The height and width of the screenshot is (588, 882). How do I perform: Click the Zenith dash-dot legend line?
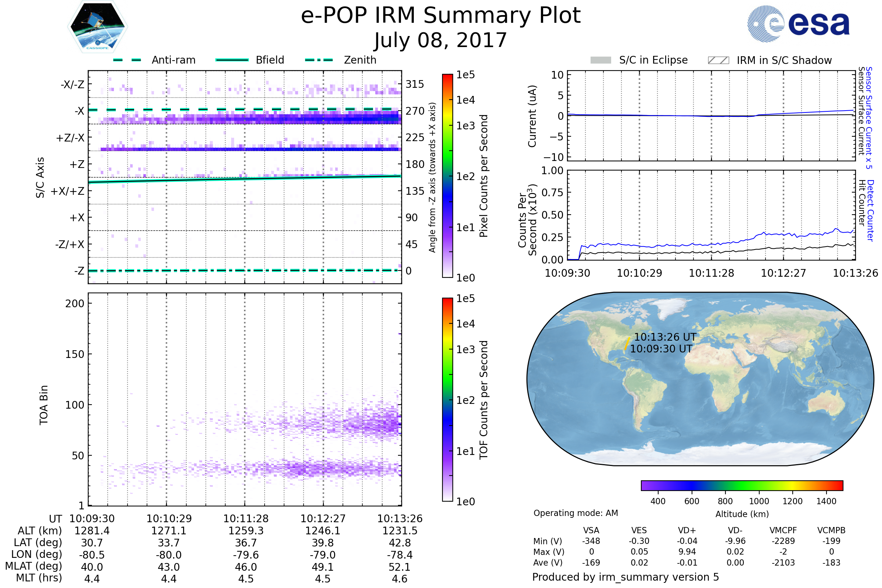coord(319,60)
